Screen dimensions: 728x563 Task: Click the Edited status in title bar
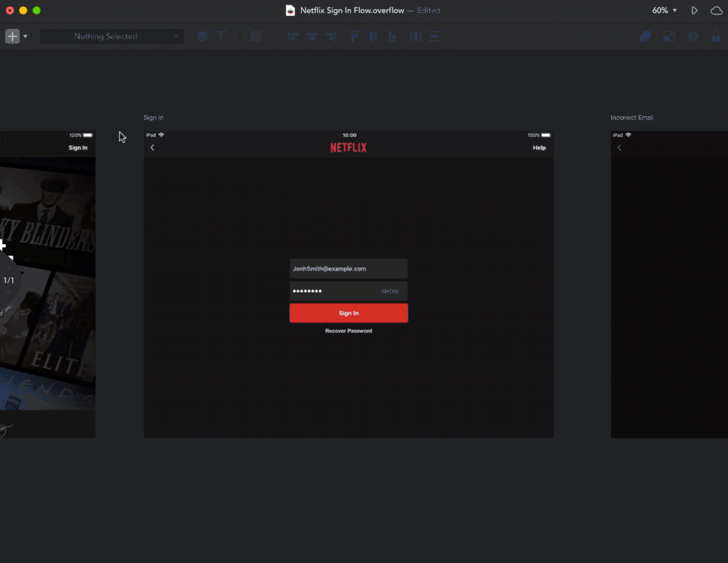coord(428,10)
